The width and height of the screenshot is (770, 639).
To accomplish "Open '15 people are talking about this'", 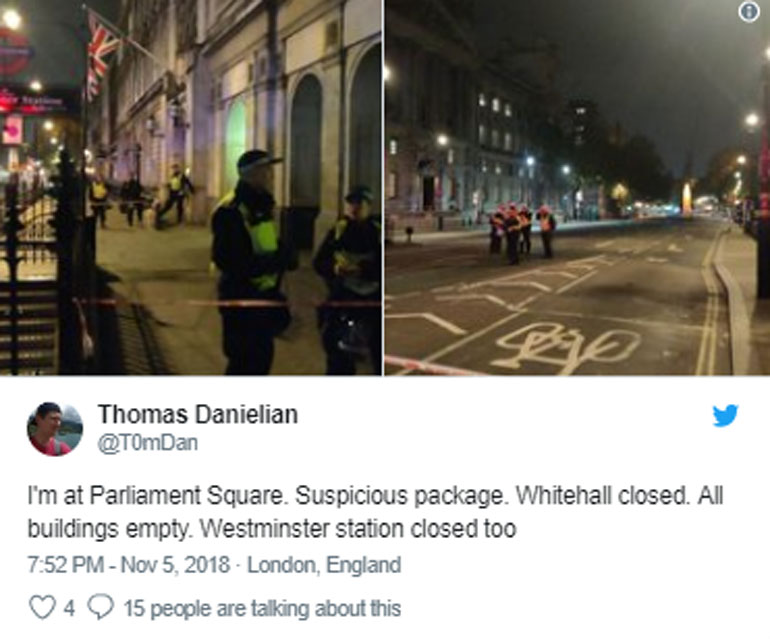I will (262, 608).
